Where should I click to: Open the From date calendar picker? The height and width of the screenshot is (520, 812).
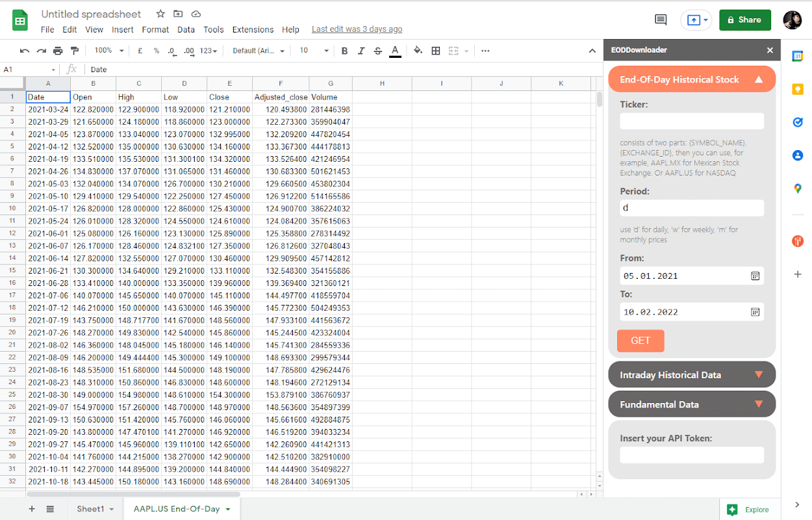pyautogui.click(x=755, y=276)
